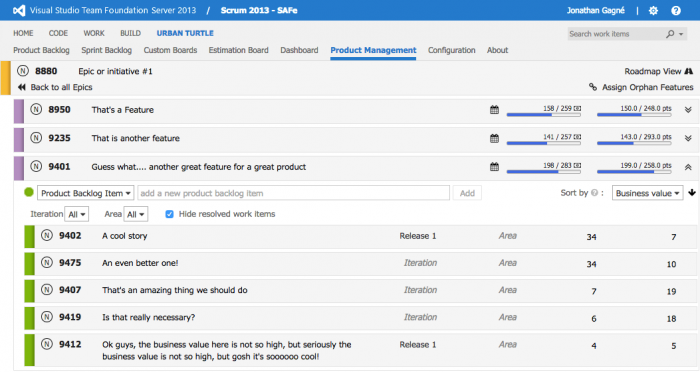Image resolution: width=700 pixels, height=372 pixels.
Task: Click the N state icon for item 9475
Action: [47, 263]
